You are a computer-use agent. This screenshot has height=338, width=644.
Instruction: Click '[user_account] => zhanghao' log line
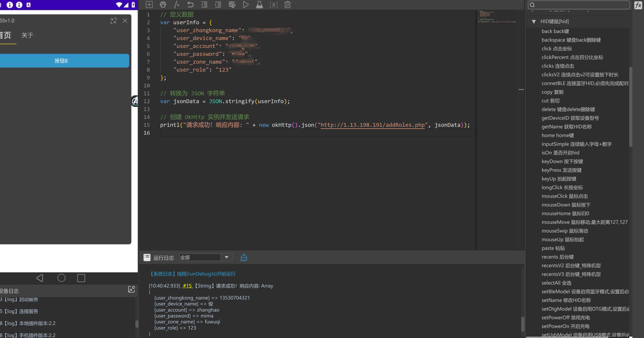point(187,310)
